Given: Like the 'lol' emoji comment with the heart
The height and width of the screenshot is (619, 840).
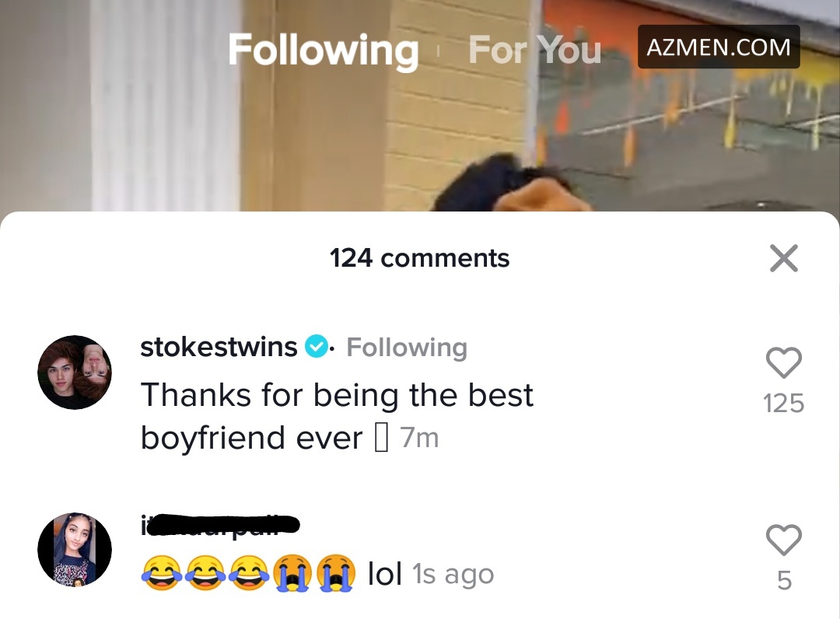Looking at the screenshot, I should click(x=784, y=539).
